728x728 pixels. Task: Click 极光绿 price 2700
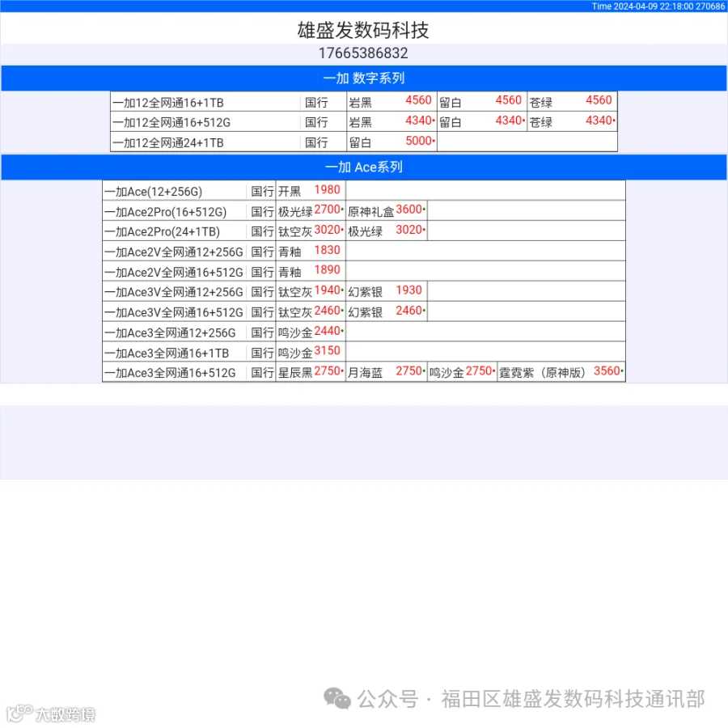coord(328,210)
